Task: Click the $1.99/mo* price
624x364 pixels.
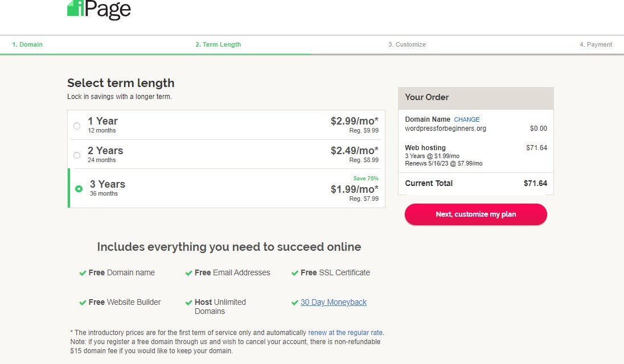Action: pos(355,189)
